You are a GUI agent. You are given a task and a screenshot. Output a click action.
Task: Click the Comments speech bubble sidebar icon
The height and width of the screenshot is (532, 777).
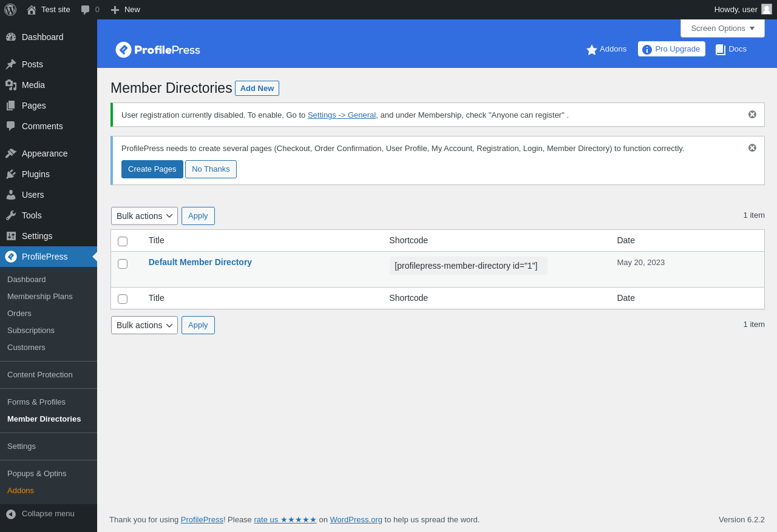pos(11,126)
